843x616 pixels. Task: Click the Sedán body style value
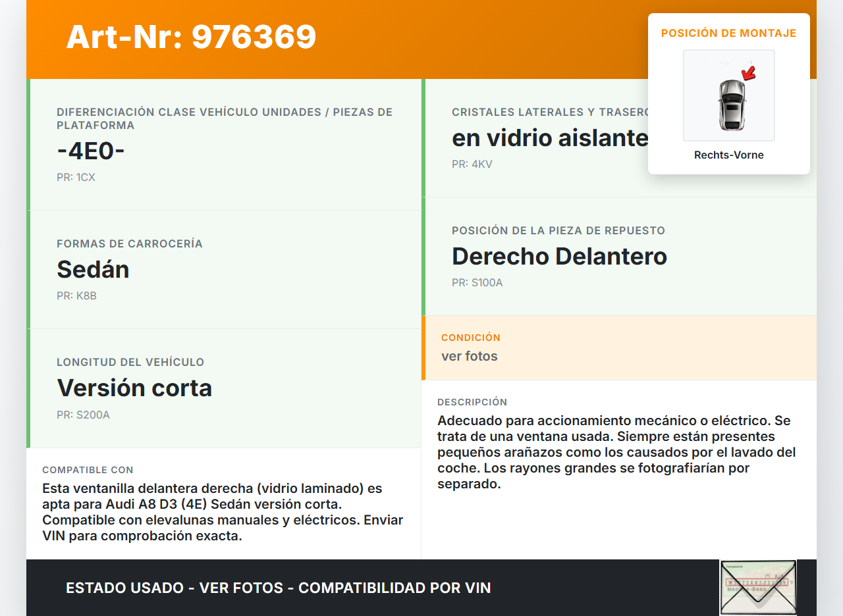tap(93, 270)
